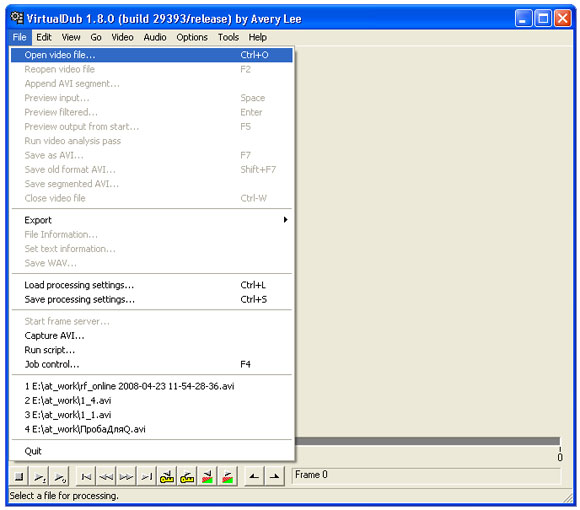Click the Frame 0 position field

426,475
